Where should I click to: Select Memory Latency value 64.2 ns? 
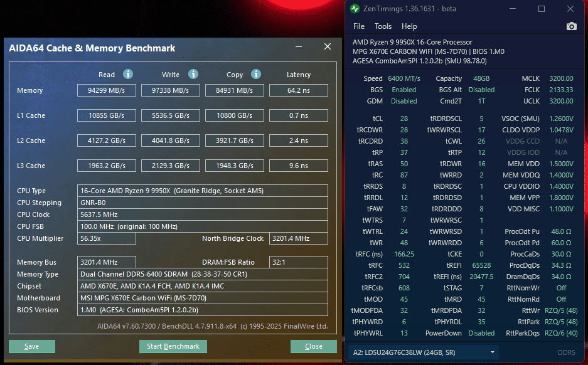[299, 90]
